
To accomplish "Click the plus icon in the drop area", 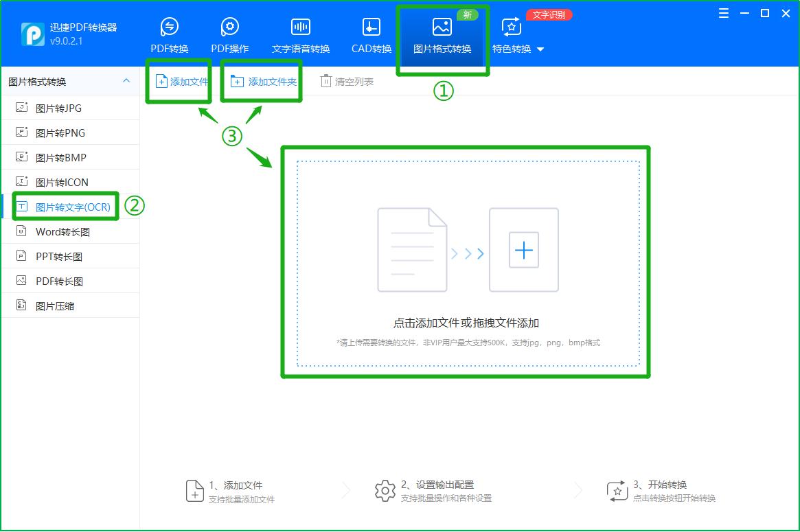I will coord(523,250).
